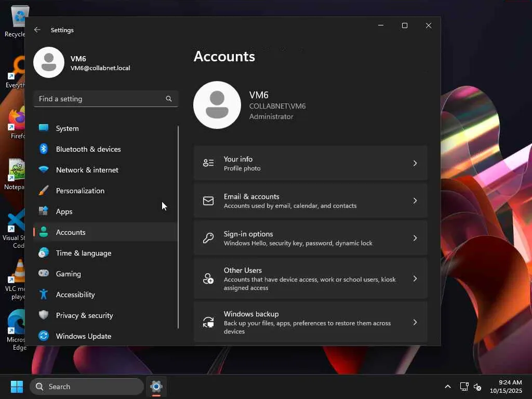Open the Personalization section
The image size is (532, 399).
pyautogui.click(x=105, y=191)
